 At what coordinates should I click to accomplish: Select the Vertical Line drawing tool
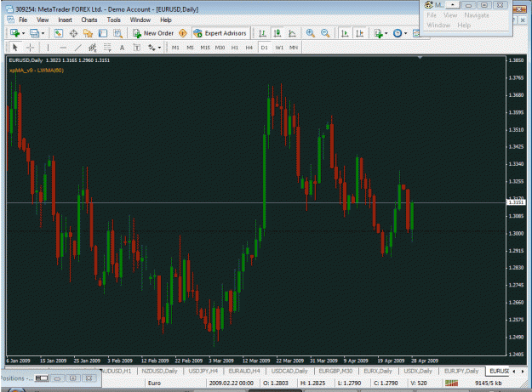tap(48, 48)
